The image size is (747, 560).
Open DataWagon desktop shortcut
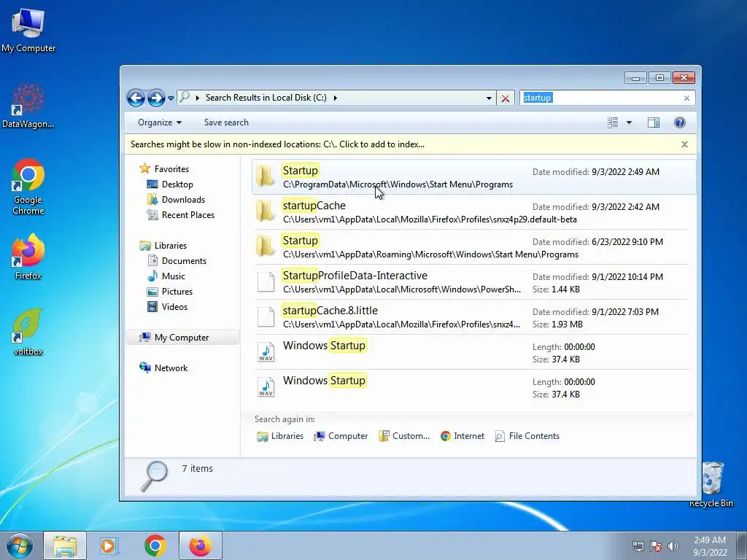[28, 106]
